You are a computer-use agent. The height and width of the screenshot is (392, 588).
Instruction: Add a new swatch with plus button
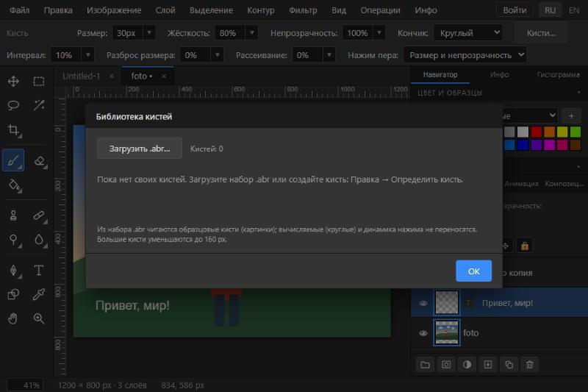[571, 116]
